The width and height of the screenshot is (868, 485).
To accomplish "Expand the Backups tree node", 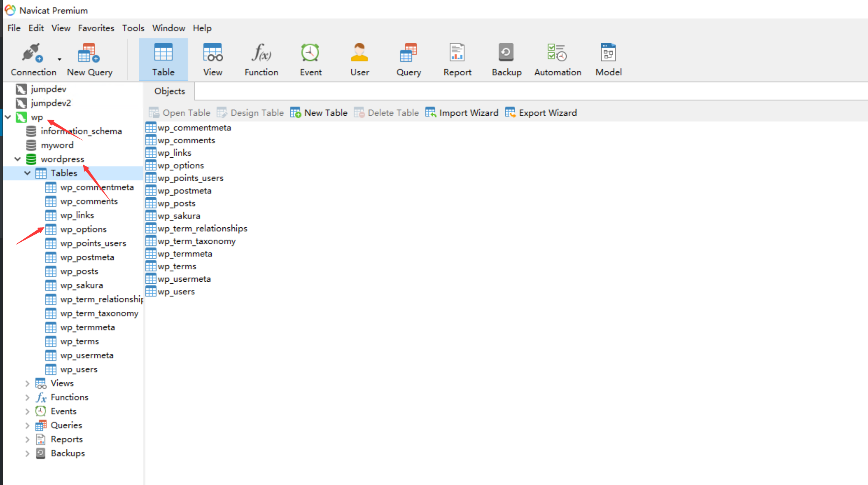I will point(27,453).
